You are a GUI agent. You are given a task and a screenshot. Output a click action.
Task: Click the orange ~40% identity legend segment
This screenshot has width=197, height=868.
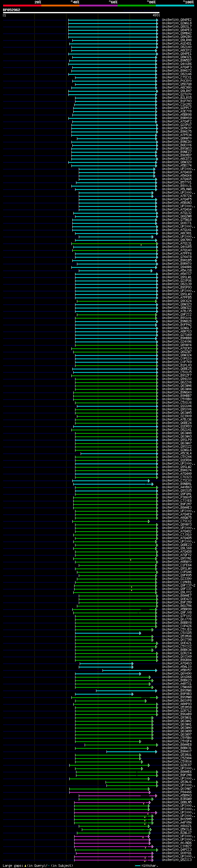pyautogui.click(x=60, y=6)
